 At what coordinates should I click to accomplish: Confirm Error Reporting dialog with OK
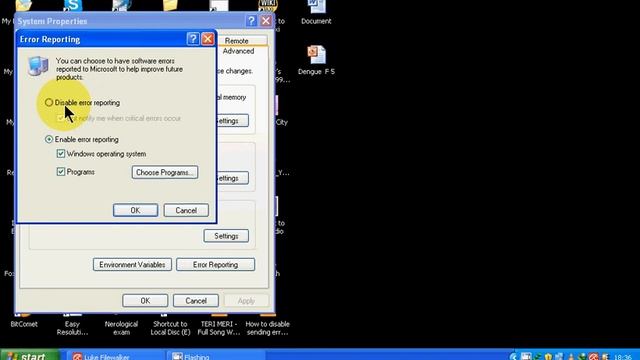point(135,210)
